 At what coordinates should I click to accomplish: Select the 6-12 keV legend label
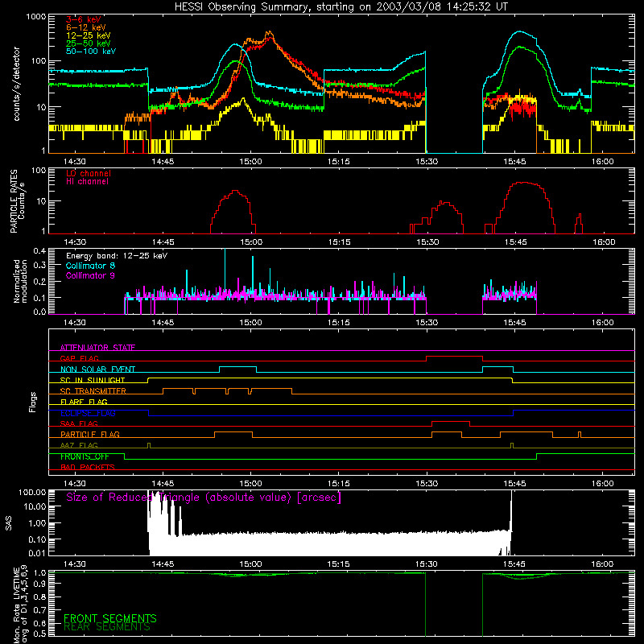coord(86,27)
